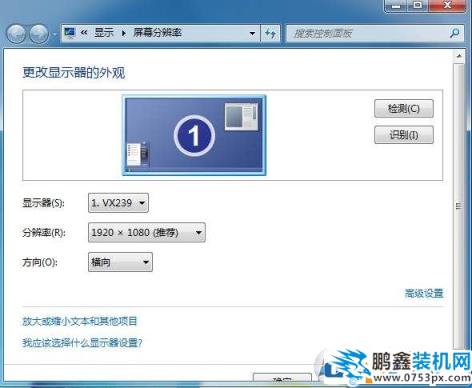Open the recent pages arrow near nav buttons
Image resolution: width=472 pixels, height=388 pixels.
[55, 34]
